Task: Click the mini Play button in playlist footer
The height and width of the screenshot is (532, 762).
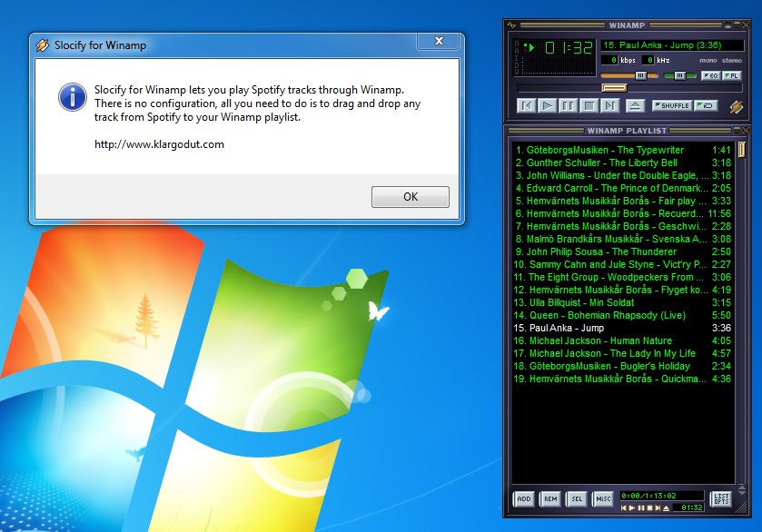Action: 632,508
